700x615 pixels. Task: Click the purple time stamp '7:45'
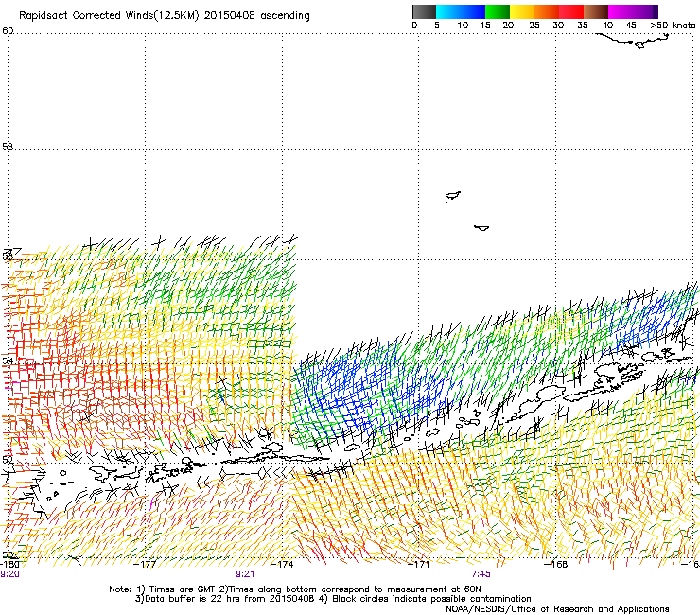[x=481, y=574]
